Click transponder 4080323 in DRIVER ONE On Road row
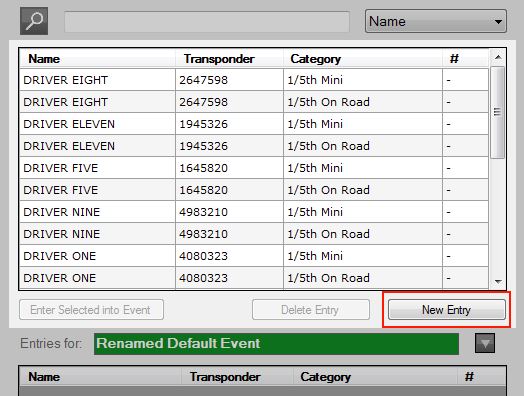The width and height of the screenshot is (524, 396). 229,278
